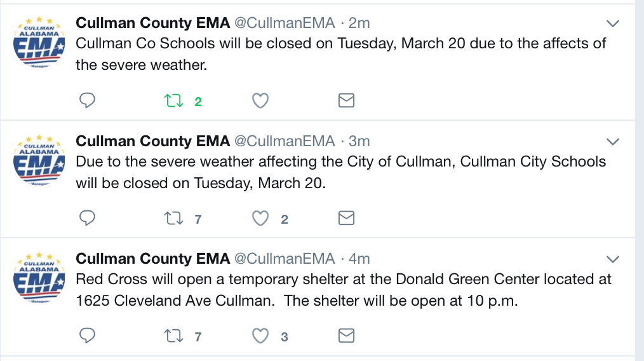Reply to the Cullman Co Schools closed tweet
Viewport: 644px width, 361px height.
pyautogui.click(x=87, y=100)
